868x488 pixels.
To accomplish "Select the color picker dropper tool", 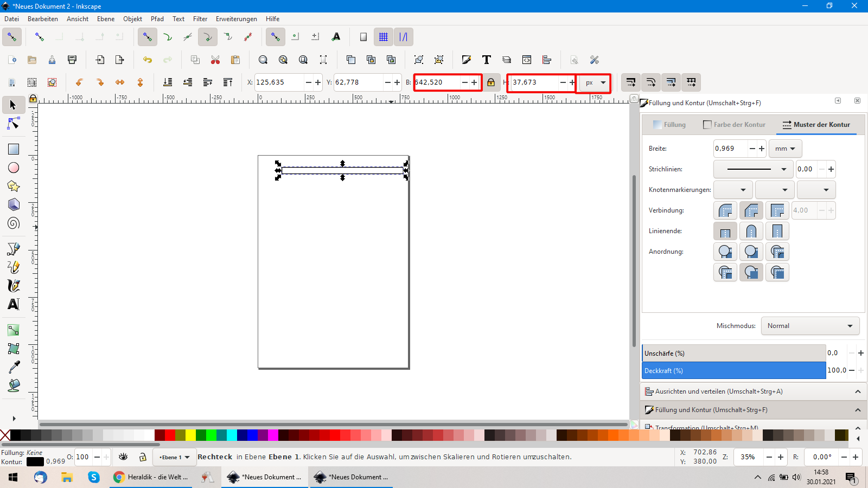I will point(14,367).
